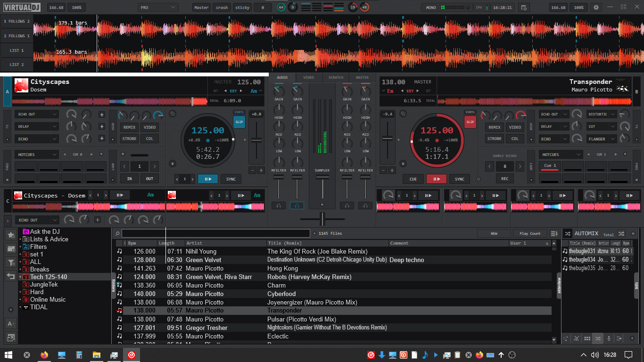Viewport: 644px width, 362px height.
Task: Open the vertical 'folders' side tab
Action: (114, 286)
